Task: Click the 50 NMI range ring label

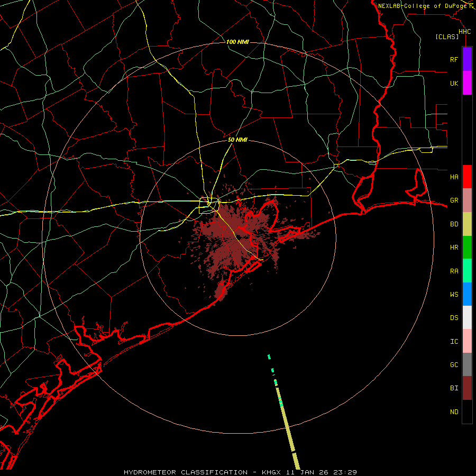Action: [237, 140]
